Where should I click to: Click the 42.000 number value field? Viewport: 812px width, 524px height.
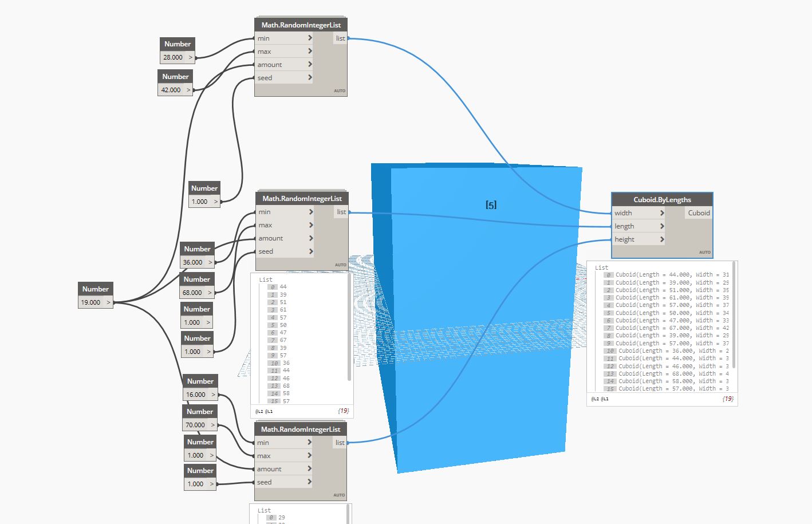pyautogui.click(x=171, y=90)
